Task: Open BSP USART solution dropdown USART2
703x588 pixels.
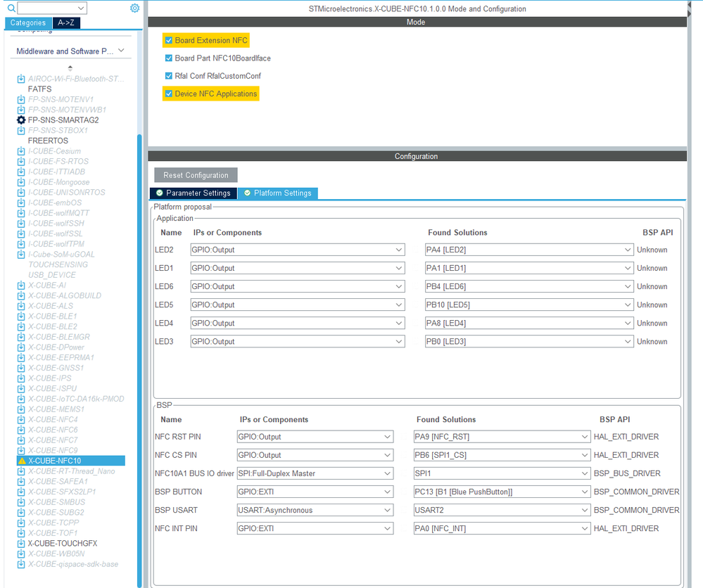Action: pyautogui.click(x=502, y=510)
